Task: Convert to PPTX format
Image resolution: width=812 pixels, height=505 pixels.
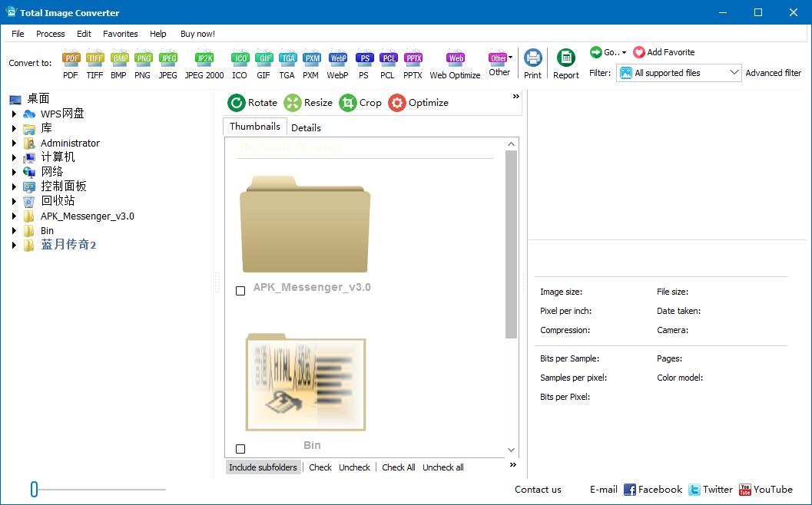Action: click(x=413, y=58)
